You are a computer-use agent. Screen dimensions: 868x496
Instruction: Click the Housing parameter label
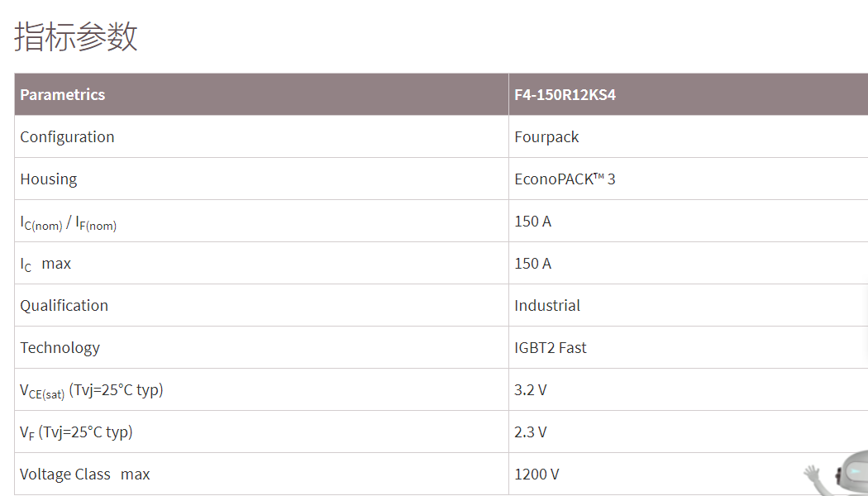point(49,179)
